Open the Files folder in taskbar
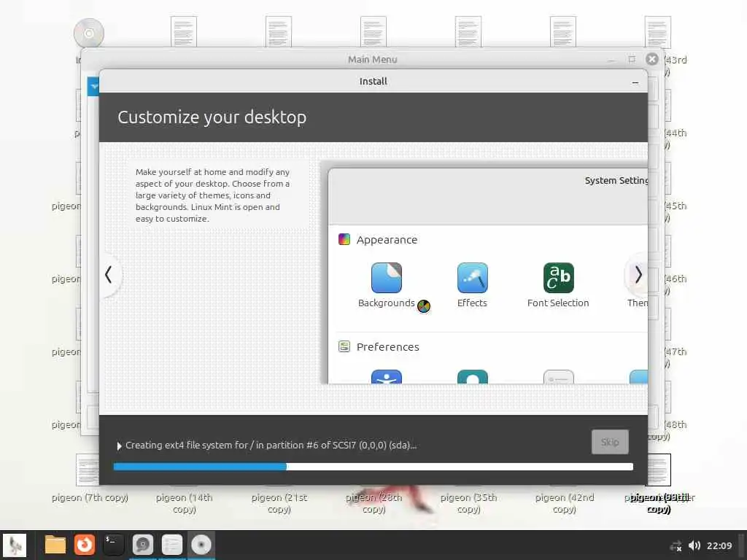 point(55,545)
